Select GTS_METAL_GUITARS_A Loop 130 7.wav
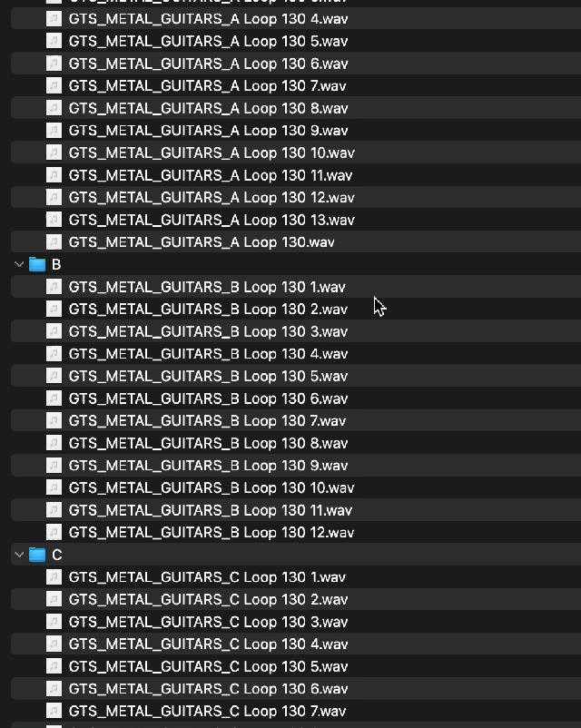The image size is (581, 728). (x=207, y=86)
